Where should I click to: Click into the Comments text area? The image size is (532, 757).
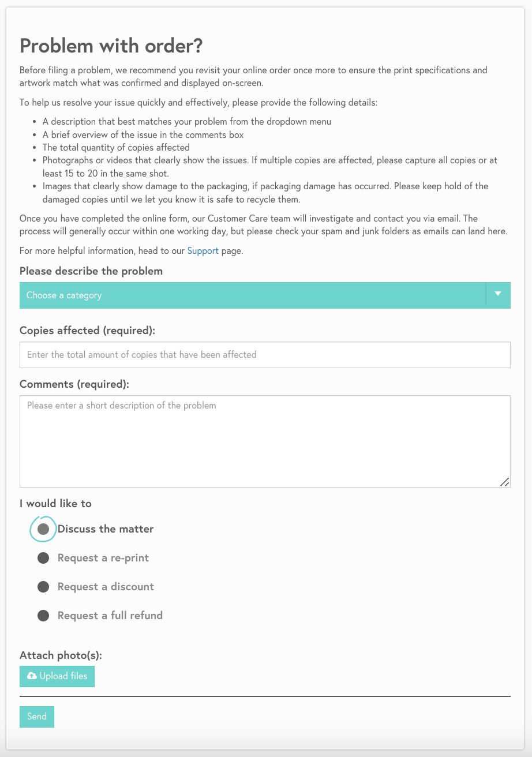click(265, 441)
